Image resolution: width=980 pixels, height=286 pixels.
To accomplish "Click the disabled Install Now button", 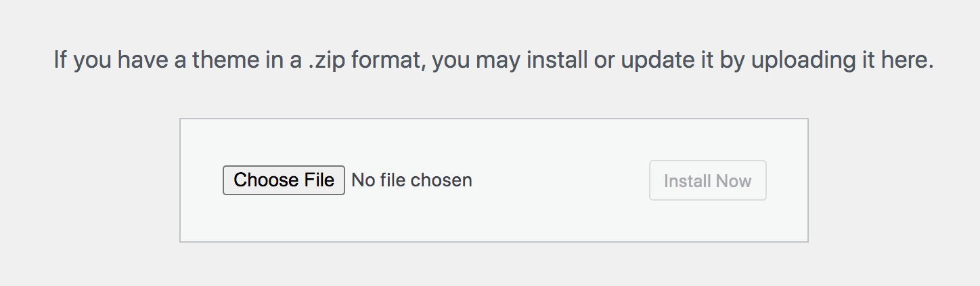I will point(707,180).
